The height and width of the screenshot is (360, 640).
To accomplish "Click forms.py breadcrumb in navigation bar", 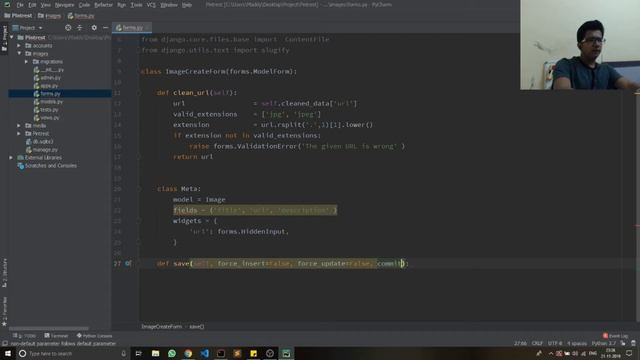I will click(81, 16).
